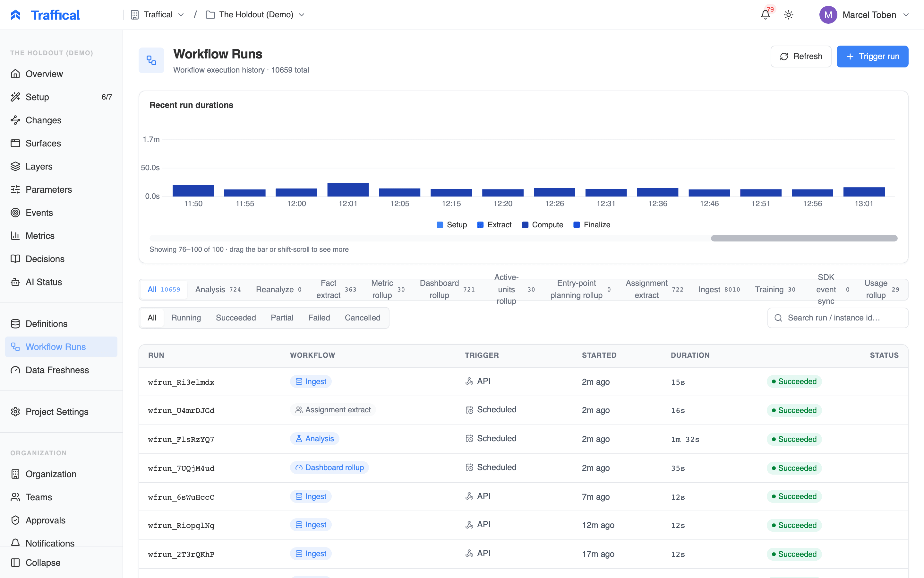Click the Dashboard rollup workflow badge
The image size is (924, 578).
pos(329,468)
